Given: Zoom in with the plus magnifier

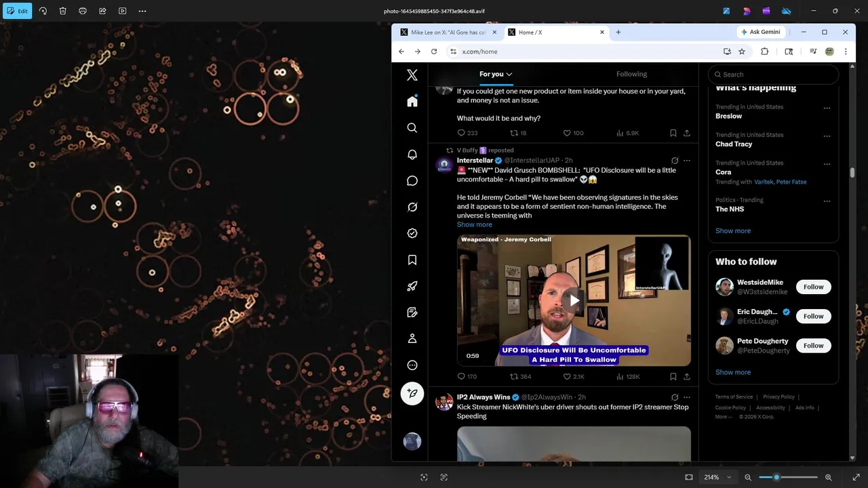Looking at the screenshot, I should click(828, 477).
